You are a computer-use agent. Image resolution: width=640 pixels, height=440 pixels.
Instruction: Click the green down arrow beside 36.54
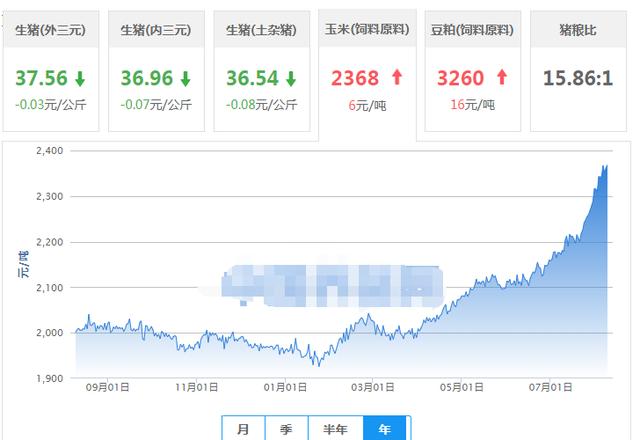click(x=291, y=79)
